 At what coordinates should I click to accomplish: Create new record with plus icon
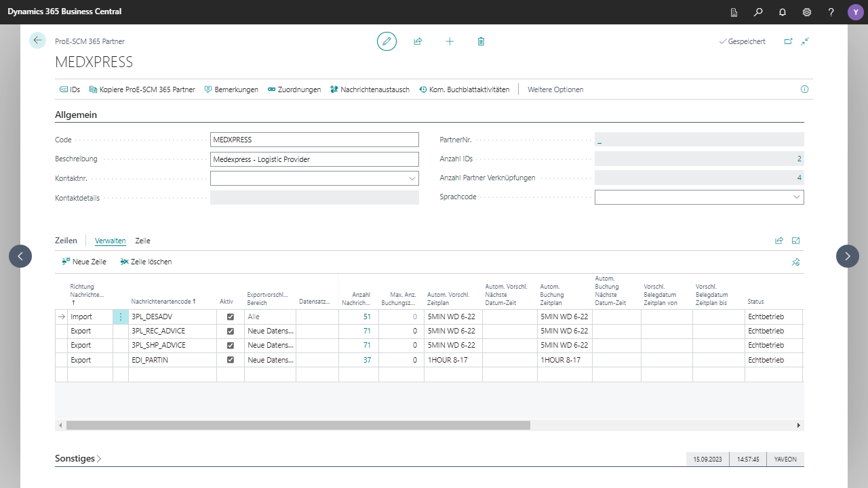[x=450, y=41]
